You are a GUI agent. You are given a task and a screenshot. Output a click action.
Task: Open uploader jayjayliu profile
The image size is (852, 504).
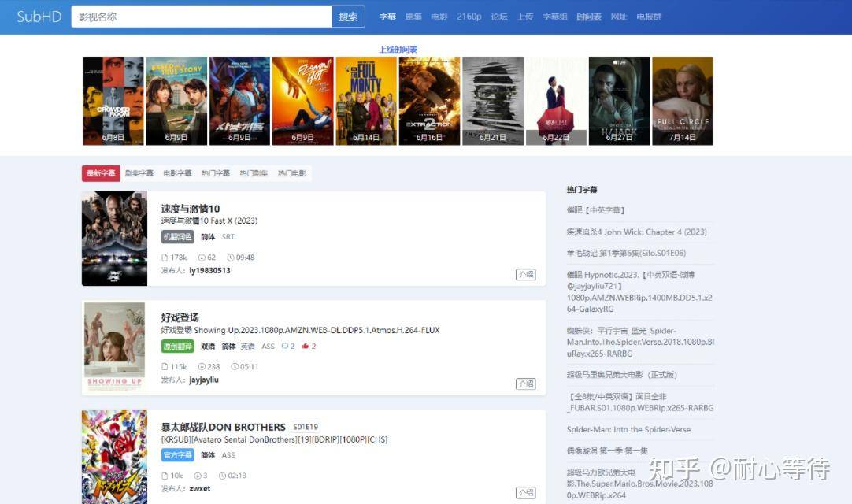pos(204,380)
